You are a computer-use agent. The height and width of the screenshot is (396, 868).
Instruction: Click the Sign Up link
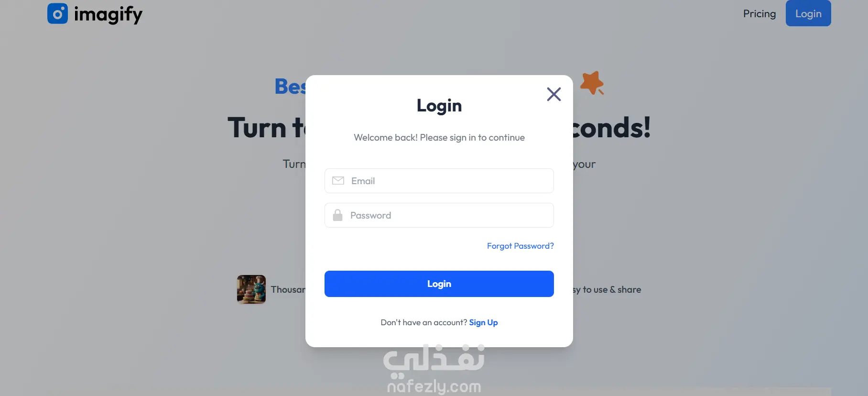(x=483, y=322)
